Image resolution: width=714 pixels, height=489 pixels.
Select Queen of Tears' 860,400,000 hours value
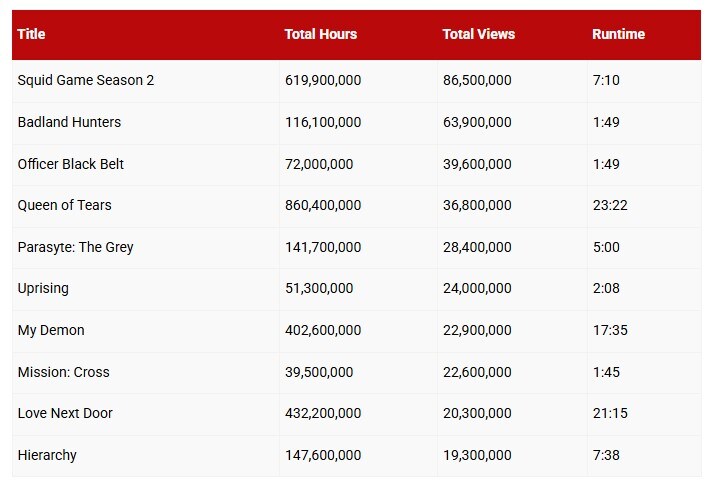point(323,205)
